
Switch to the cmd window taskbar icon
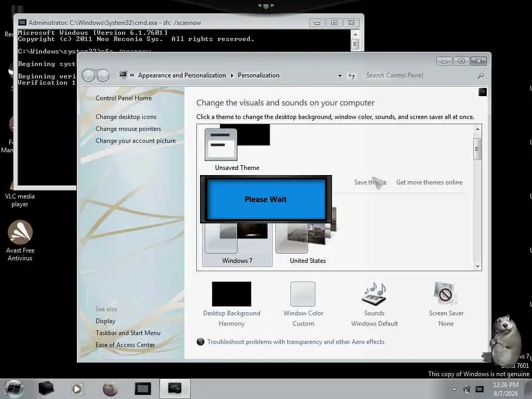click(x=143, y=389)
